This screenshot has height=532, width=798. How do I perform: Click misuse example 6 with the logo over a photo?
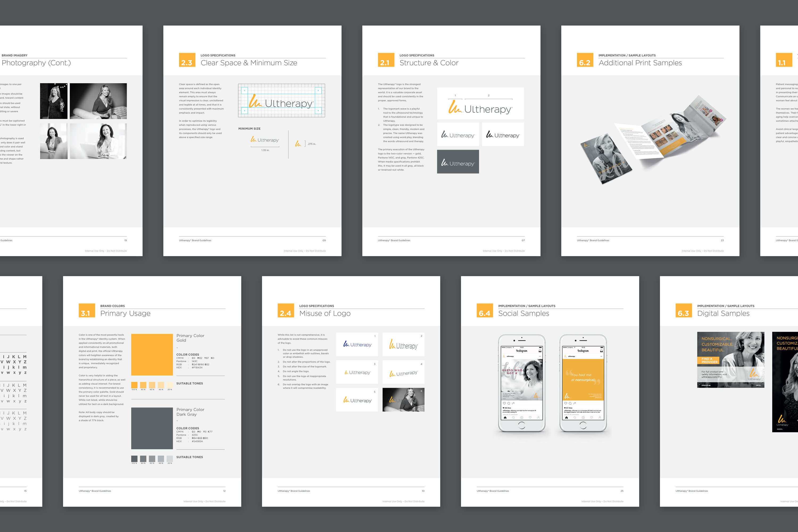404,400
